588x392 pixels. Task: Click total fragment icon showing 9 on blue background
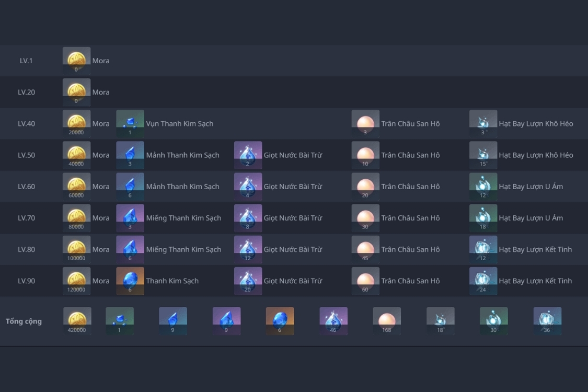click(173, 321)
